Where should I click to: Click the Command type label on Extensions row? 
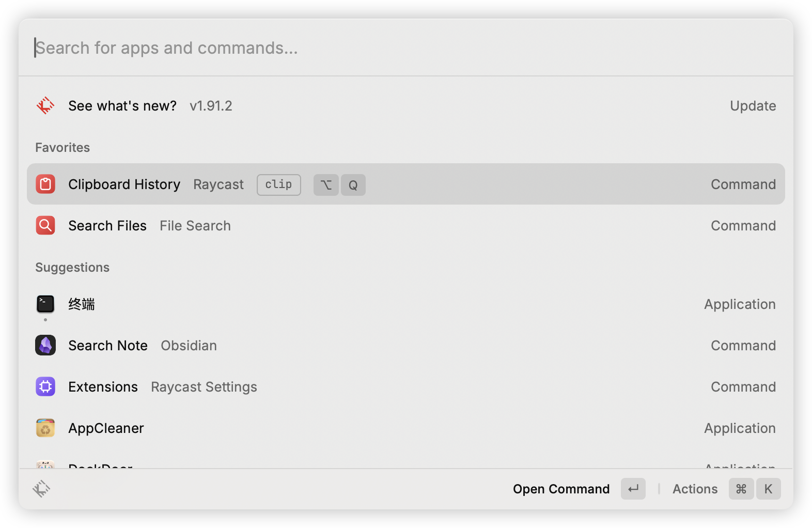click(x=743, y=387)
